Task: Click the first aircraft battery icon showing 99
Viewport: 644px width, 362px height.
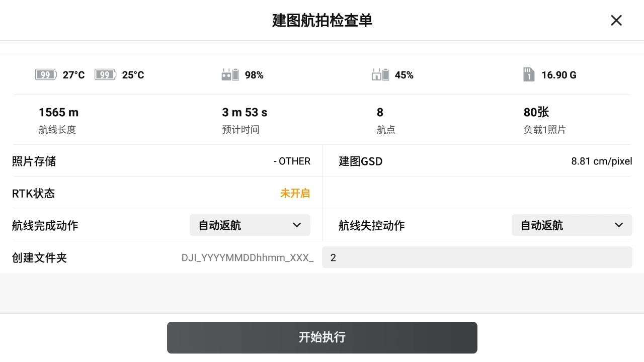Action: point(46,75)
